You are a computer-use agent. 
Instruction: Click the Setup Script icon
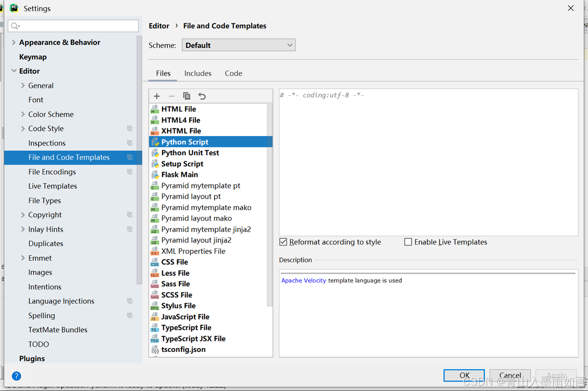155,164
